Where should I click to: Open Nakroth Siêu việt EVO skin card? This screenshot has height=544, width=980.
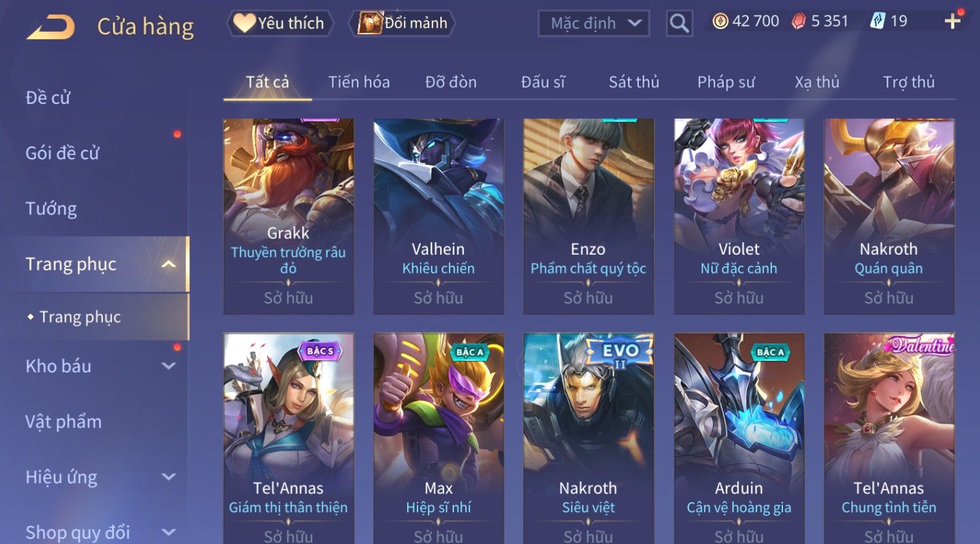pos(589,439)
